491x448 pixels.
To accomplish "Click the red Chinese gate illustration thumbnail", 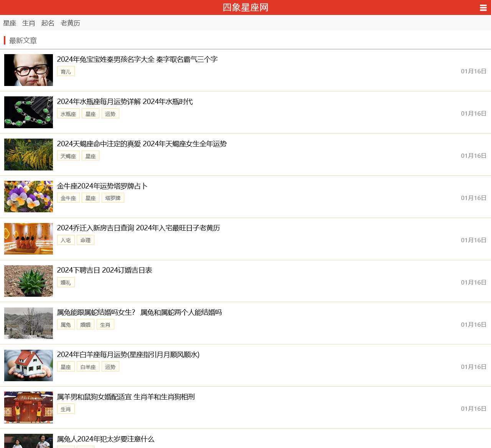I will (x=28, y=407).
